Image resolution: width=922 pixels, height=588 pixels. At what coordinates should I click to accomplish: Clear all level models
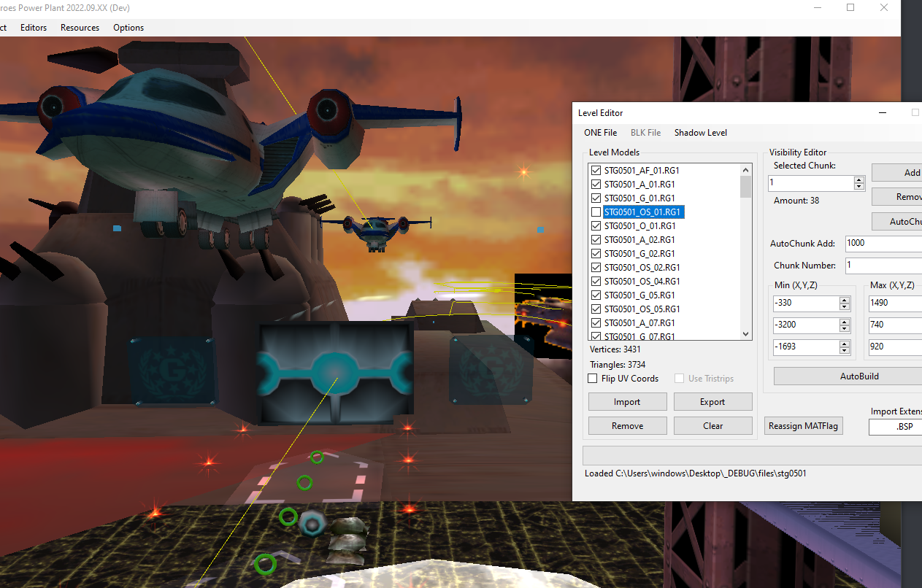[712, 425]
